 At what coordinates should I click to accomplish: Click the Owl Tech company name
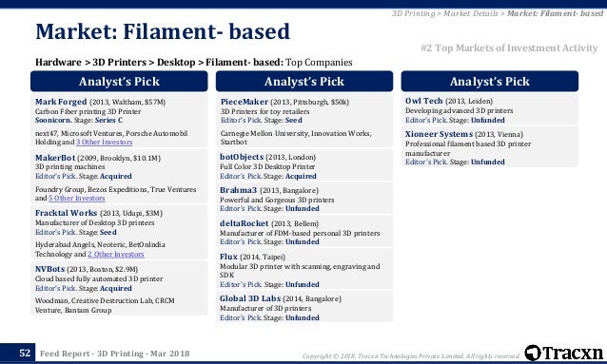(x=424, y=101)
